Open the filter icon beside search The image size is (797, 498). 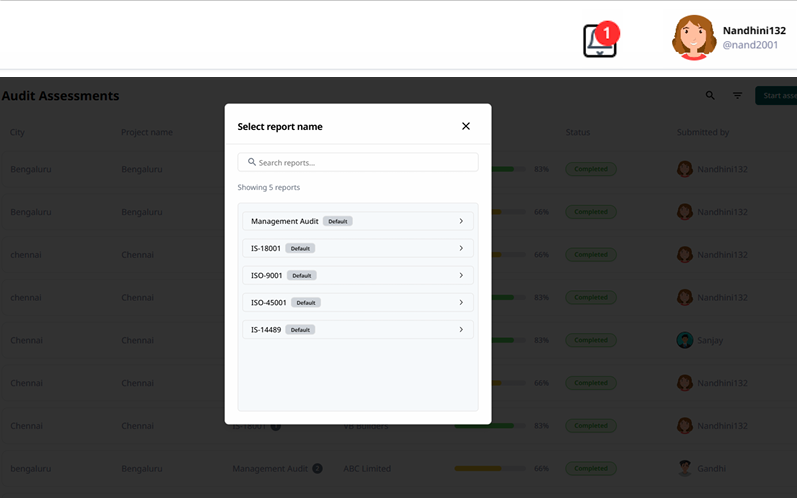[x=737, y=96]
